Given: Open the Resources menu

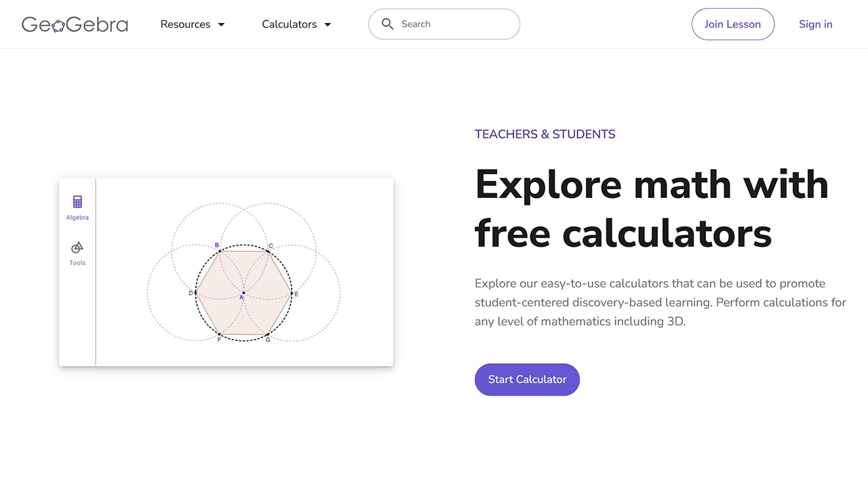Looking at the screenshot, I should pos(185,24).
